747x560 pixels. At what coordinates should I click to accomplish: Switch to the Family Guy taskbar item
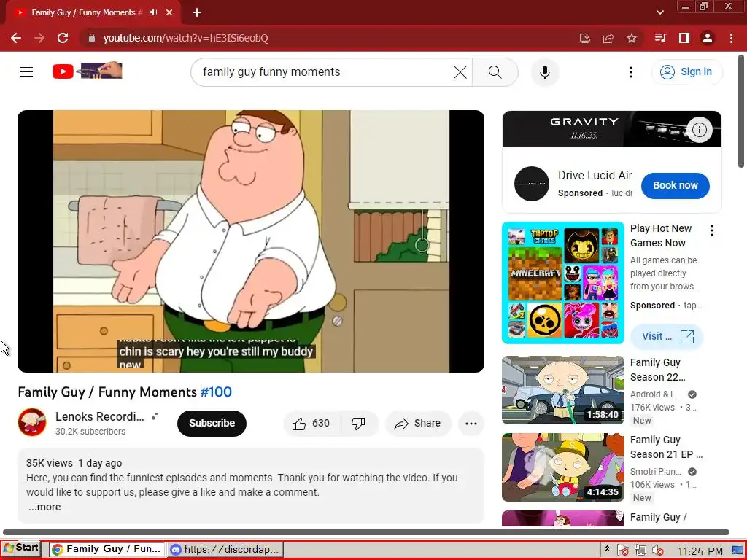[x=107, y=549]
